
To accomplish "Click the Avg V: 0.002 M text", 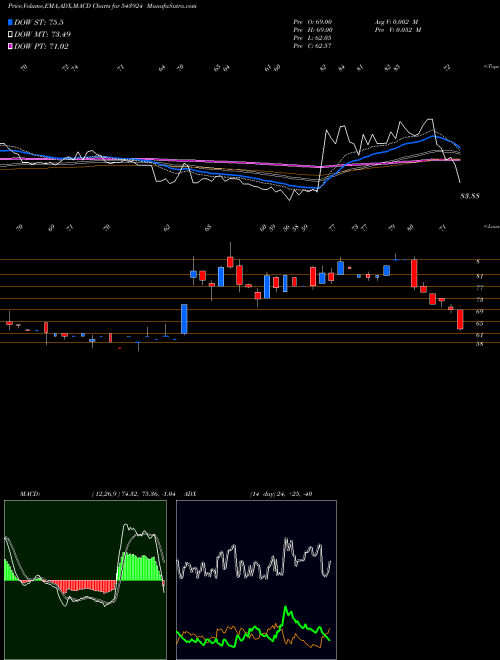I will pyautogui.click(x=397, y=22).
